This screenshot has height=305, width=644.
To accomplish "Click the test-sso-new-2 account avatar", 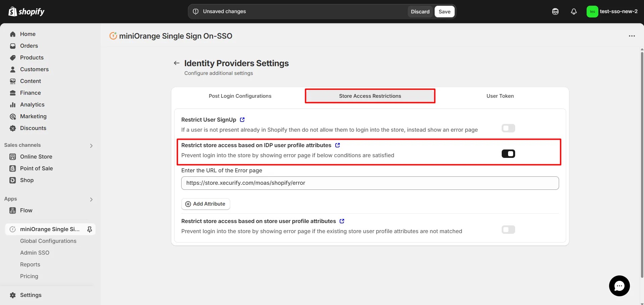I will 592,11.
